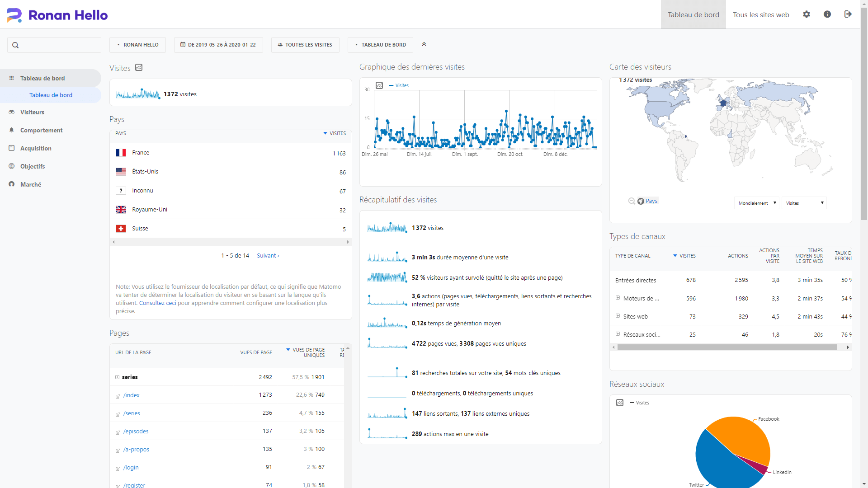Collapse the top controls with chevron arrow
868x488 pixels.
click(424, 44)
